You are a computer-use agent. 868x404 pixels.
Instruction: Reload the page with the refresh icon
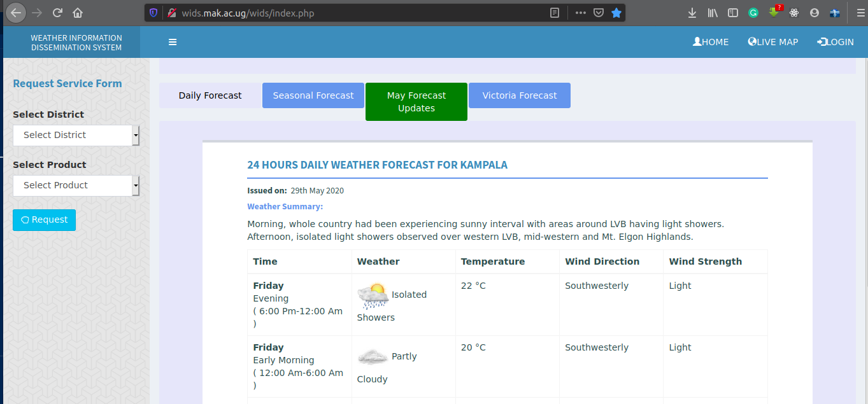tap(57, 13)
